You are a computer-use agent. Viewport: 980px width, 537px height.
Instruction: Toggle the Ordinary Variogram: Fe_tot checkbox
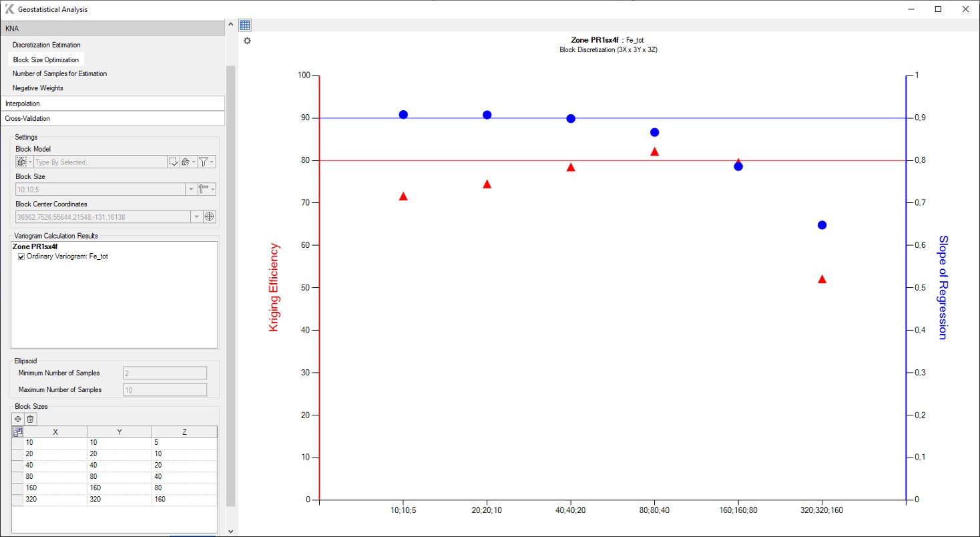[x=21, y=256]
